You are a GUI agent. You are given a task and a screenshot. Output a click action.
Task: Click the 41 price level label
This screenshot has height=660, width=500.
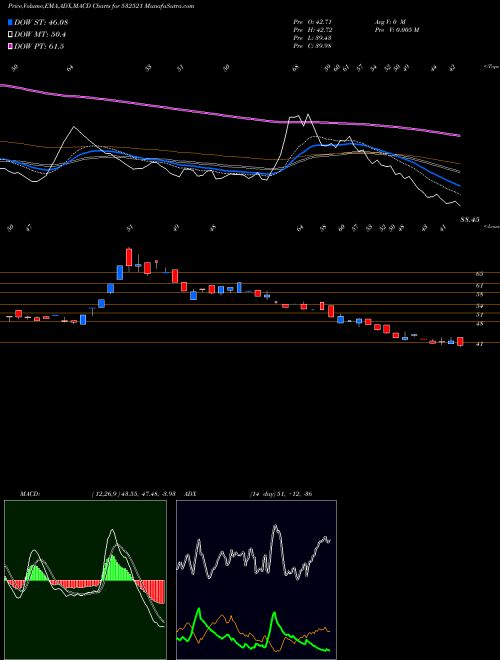[x=479, y=344]
